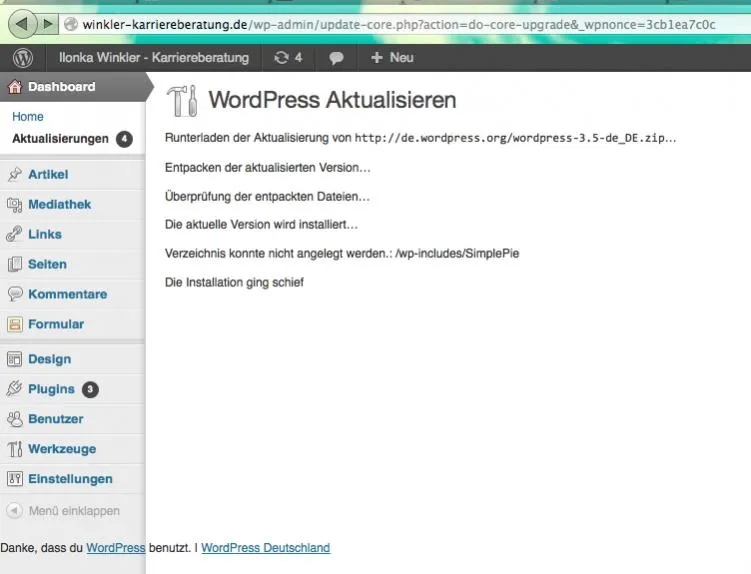
Task: Click the globe site icon in address bar
Action: pyautogui.click(x=71, y=24)
